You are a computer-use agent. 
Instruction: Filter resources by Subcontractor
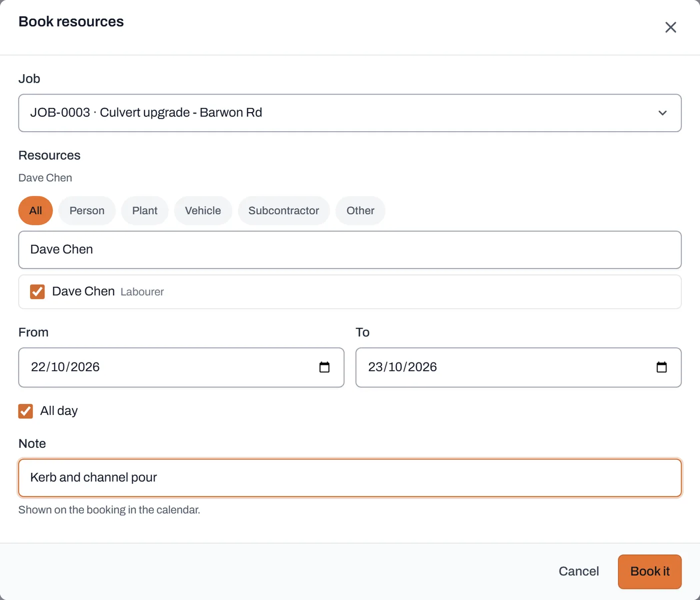coord(283,211)
